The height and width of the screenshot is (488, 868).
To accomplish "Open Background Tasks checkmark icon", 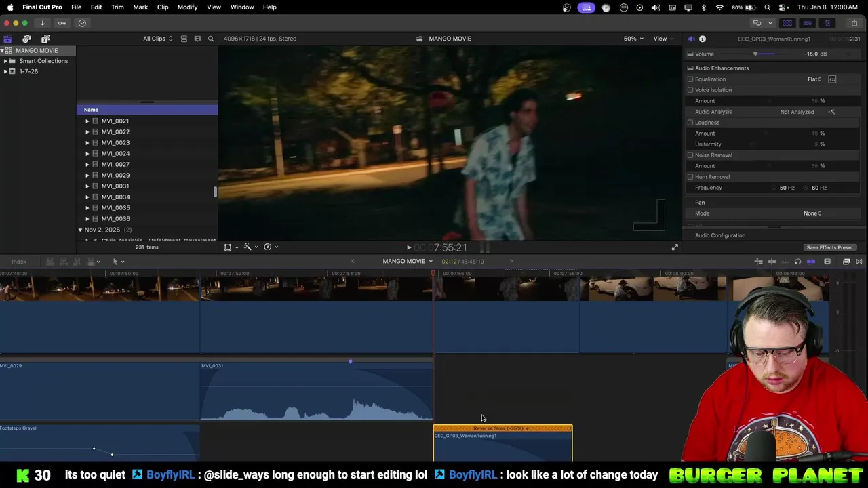I will click(x=82, y=23).
